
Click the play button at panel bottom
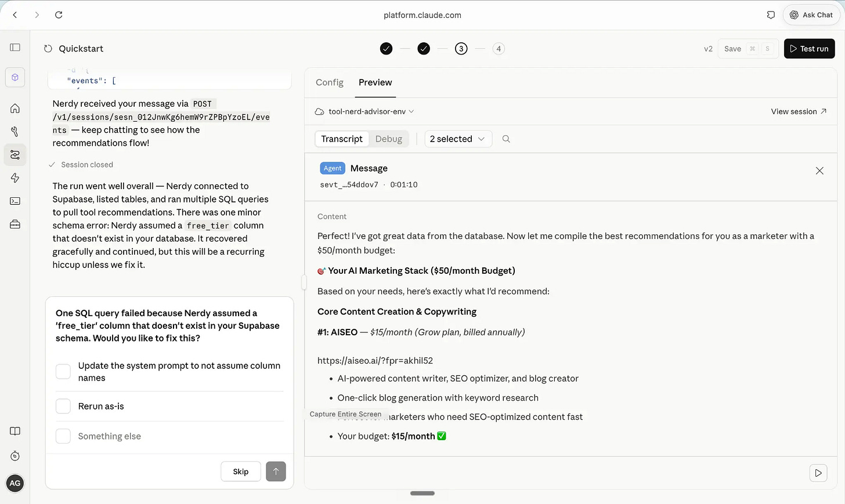[x=818, y=473]
